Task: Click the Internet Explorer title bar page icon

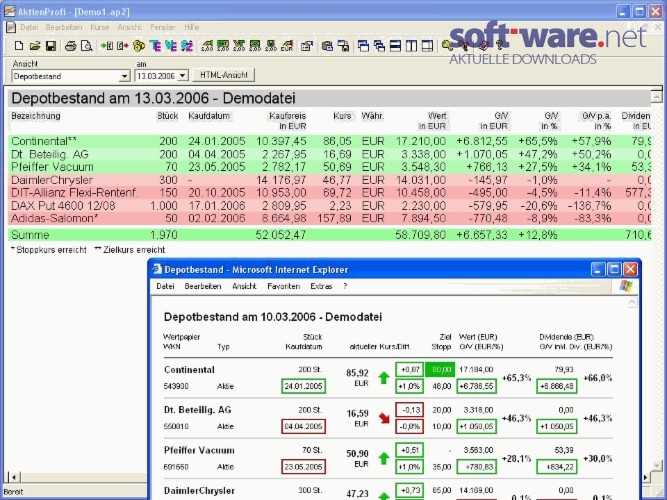Action: 157,269
